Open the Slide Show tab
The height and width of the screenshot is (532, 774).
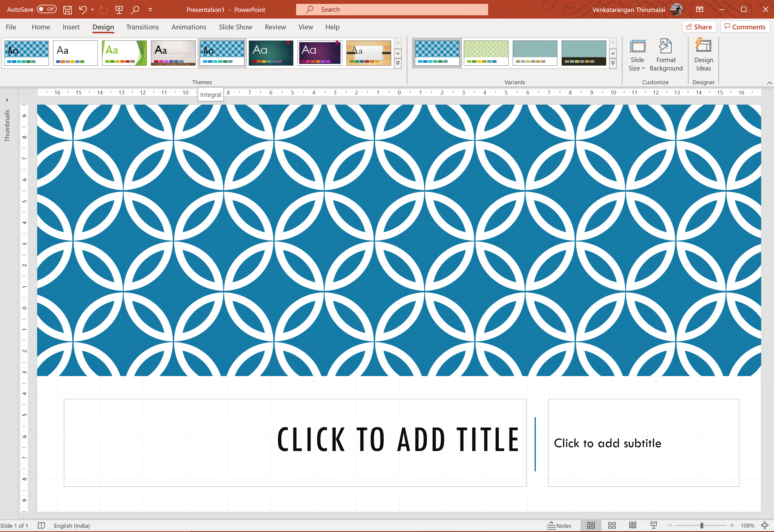point(235,27)
